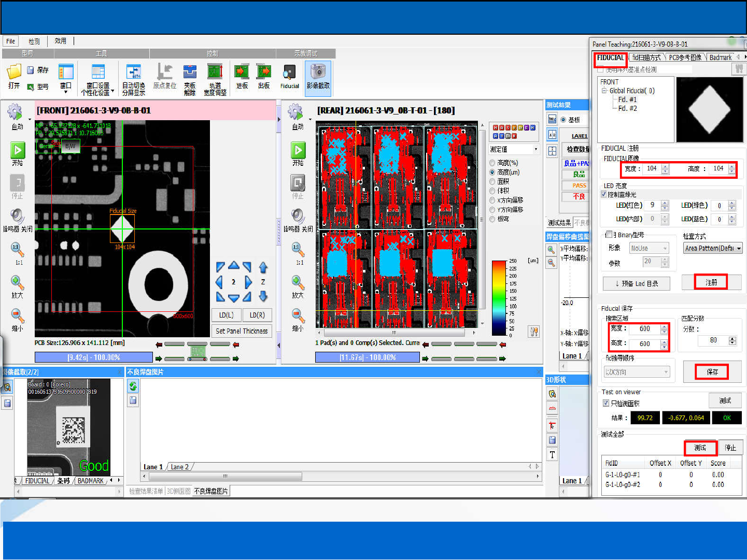The width and height of the screenshot is (747, 560).
Task: Click the 自动切换分屏显示 auto split-screen icon
Action: click(x=133, y=71)
